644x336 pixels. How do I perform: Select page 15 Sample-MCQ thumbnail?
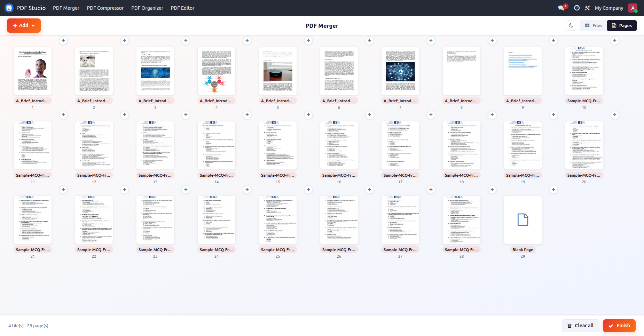click(x=278, y=145)
